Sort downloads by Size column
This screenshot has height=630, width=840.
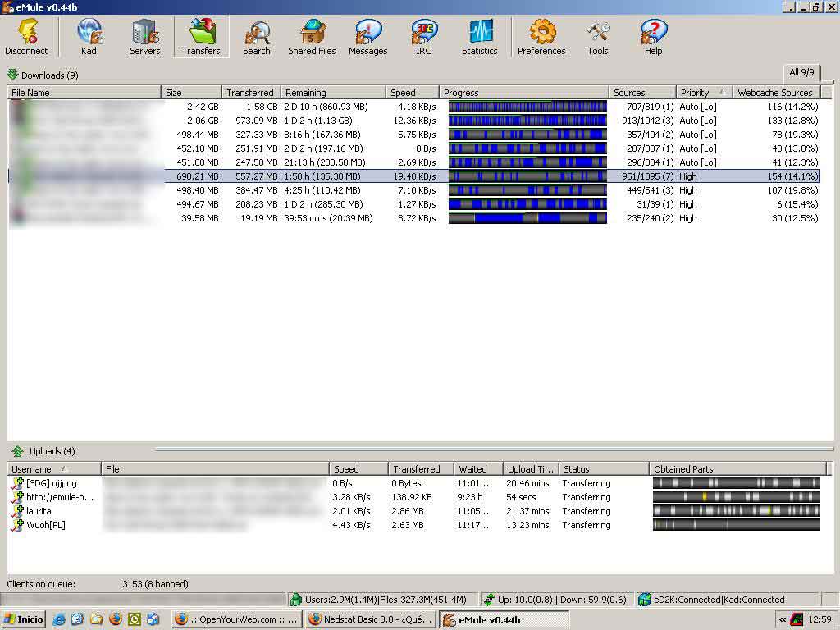click(191, 92)
